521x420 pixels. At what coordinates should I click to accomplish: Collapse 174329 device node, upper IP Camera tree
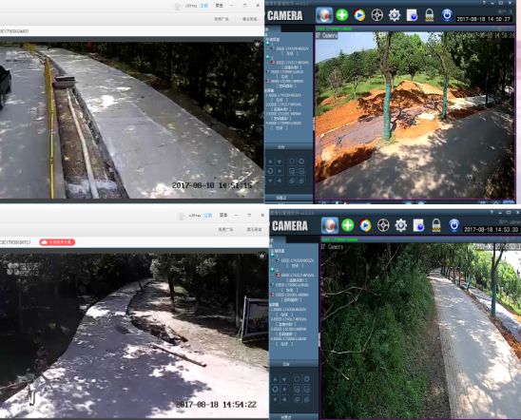(x=268, y=48)
